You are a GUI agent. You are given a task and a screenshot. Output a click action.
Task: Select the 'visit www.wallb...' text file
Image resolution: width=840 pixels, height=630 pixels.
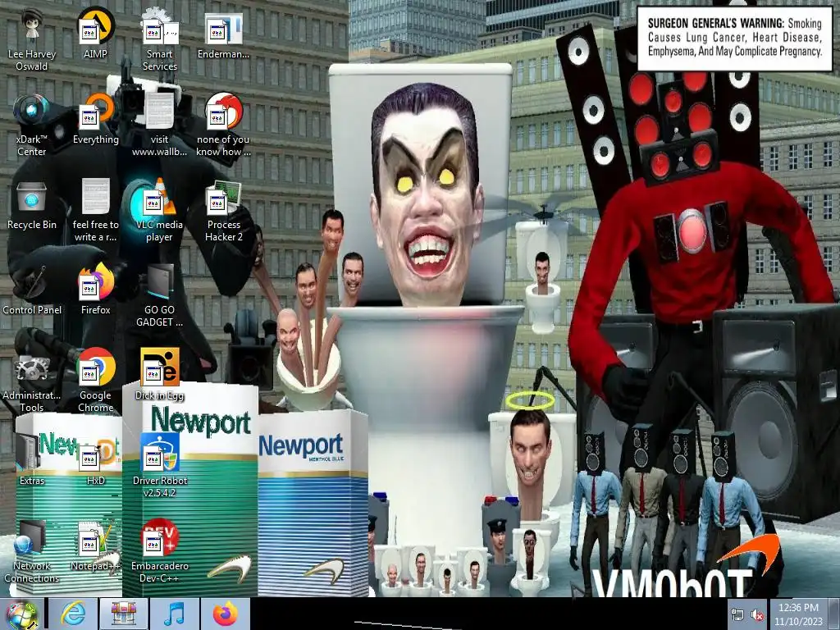[160, 126]
